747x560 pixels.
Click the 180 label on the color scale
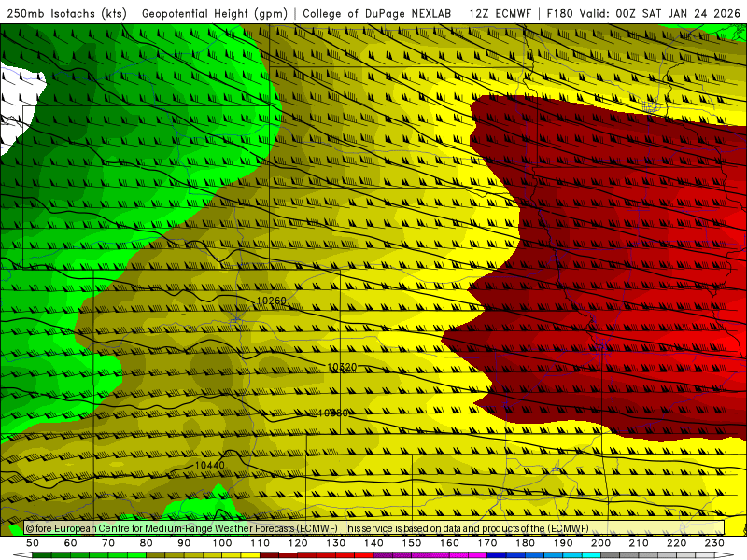[x=525, y=543]
